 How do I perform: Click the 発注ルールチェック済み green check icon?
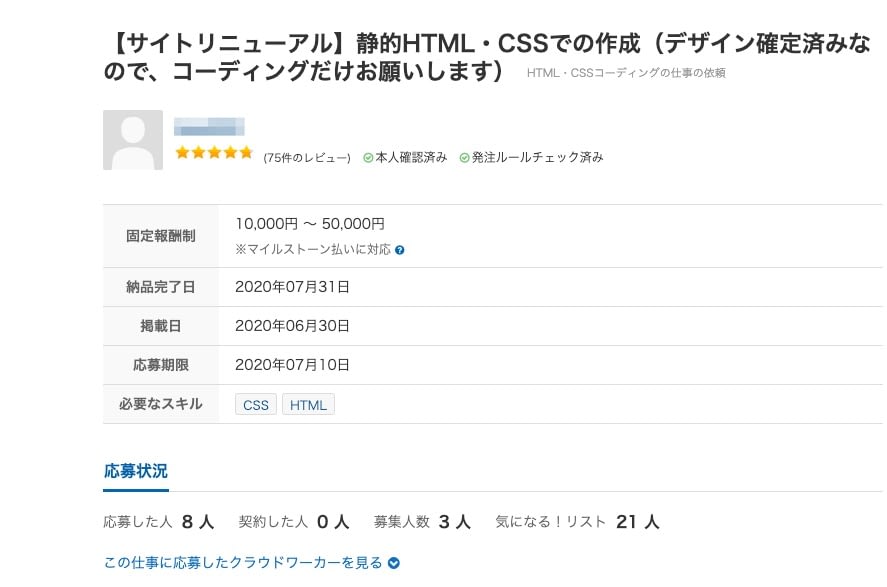464,158
